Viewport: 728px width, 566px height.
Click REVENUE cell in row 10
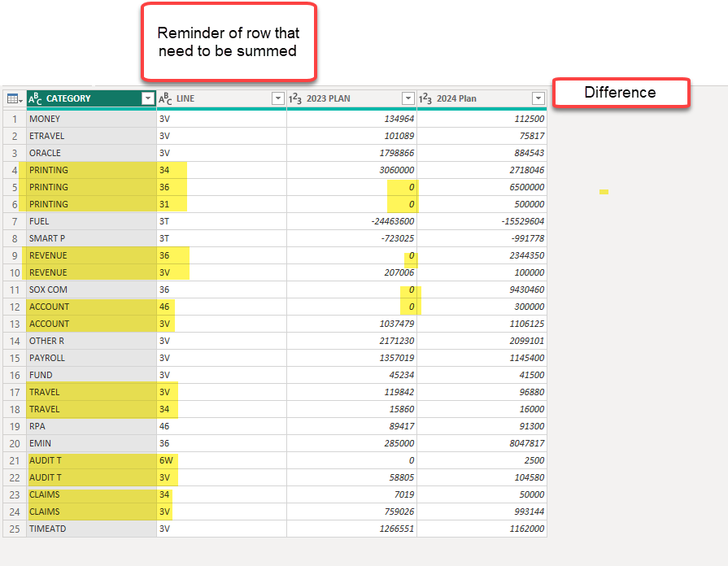91,272
